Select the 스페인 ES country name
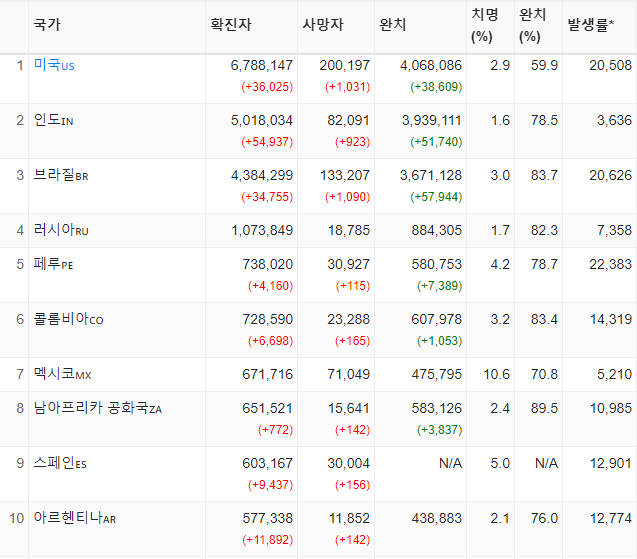 pyautogui.click(x=60, y=463)
